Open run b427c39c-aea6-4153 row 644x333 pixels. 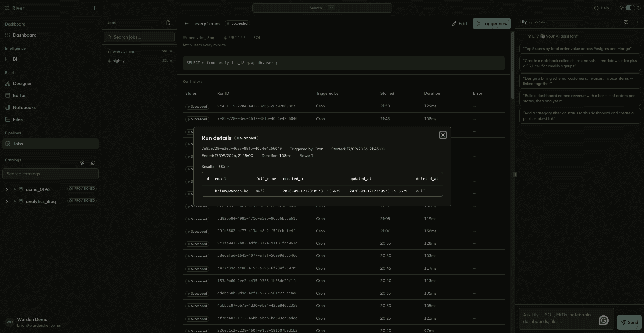pyautogui.click(x=343, y=268)
